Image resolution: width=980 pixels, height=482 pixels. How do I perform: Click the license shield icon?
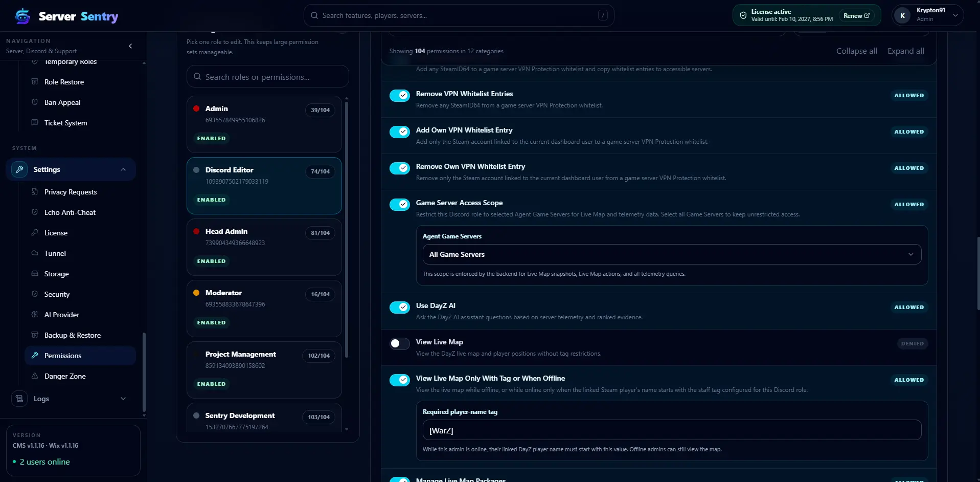coord(743,15)
